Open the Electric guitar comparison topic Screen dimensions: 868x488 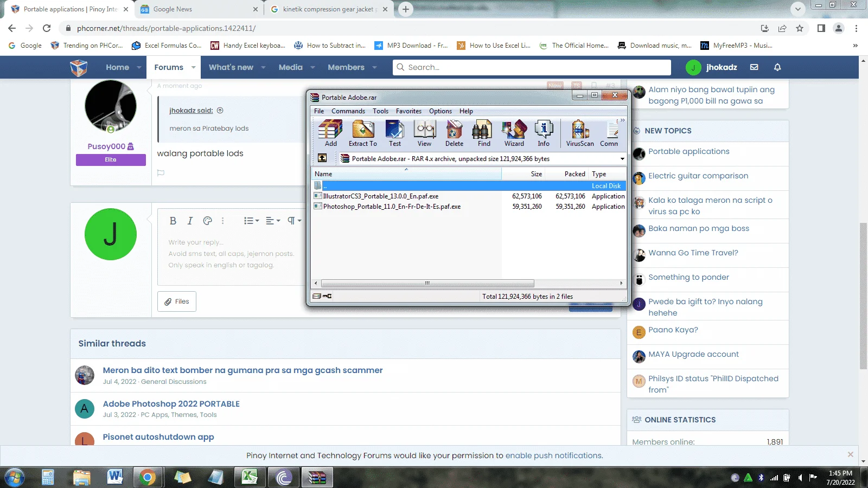tap(698, 176)
